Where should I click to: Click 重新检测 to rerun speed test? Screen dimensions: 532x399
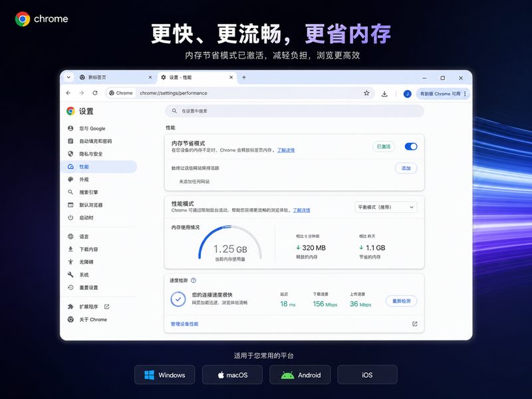[x=402, y=301]
